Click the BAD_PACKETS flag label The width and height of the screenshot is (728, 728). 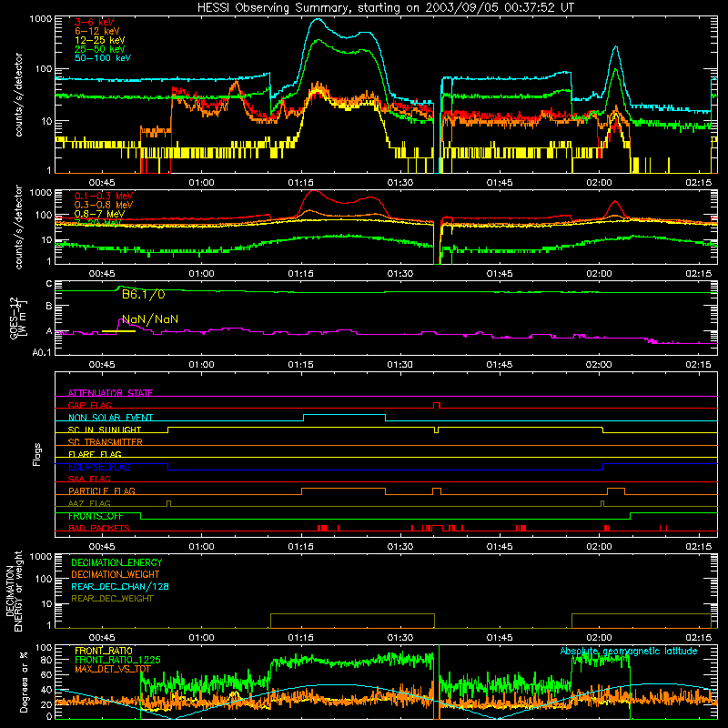tap(98, 528)
